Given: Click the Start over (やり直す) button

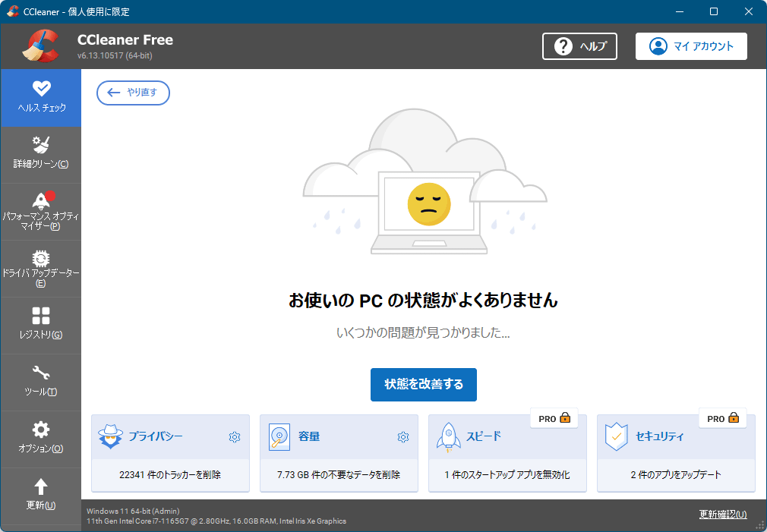Looking at the screenshot, I should (133, 93).
